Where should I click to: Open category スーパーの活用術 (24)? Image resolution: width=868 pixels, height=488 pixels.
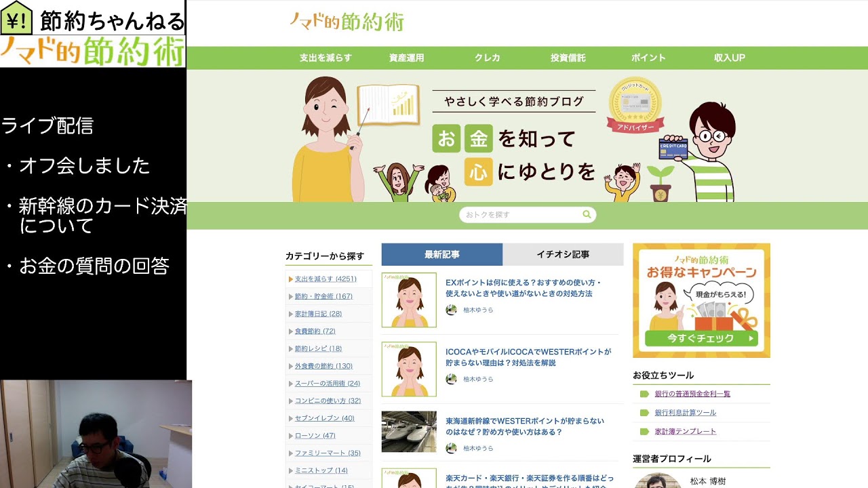(x=328, y=384)
